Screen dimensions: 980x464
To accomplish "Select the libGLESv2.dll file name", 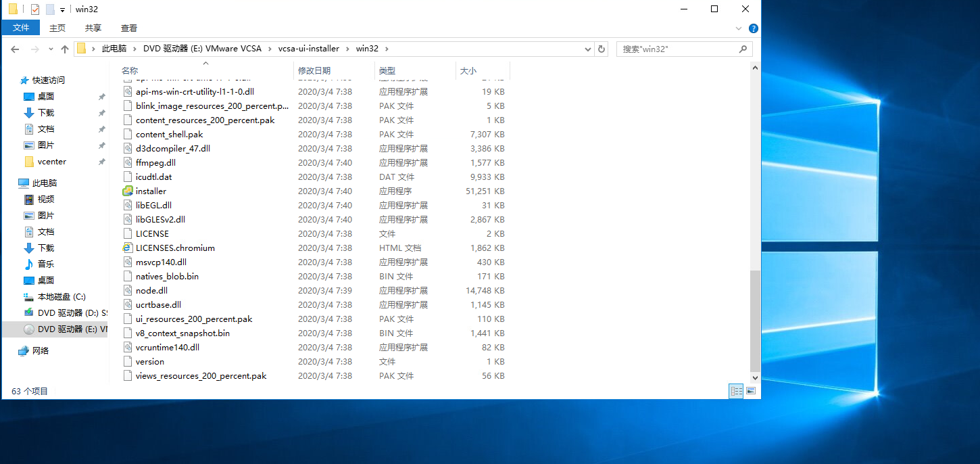I will pos(160,219).
